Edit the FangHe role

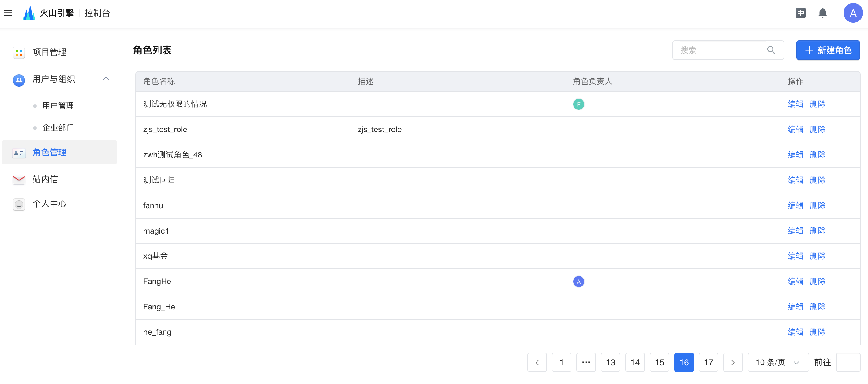pos(795,281)
